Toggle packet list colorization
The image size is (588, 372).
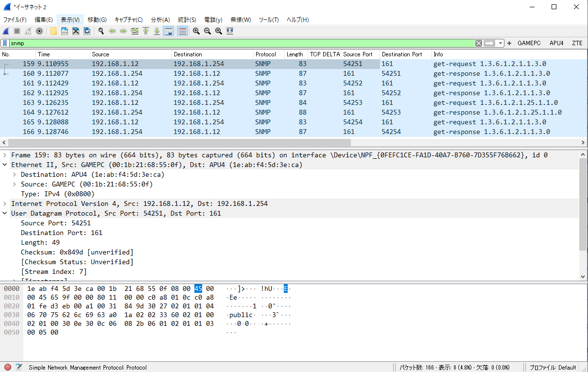pos(183,31)
